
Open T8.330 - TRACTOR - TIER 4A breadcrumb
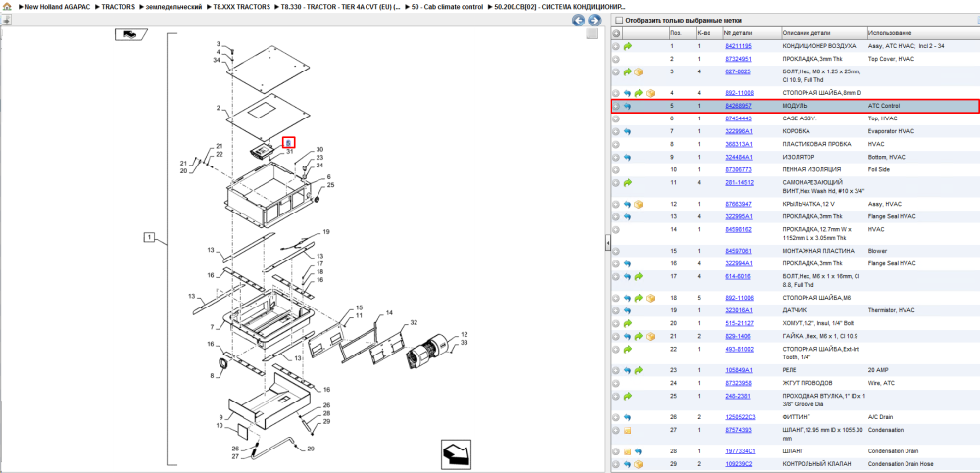tap(341, 6)
